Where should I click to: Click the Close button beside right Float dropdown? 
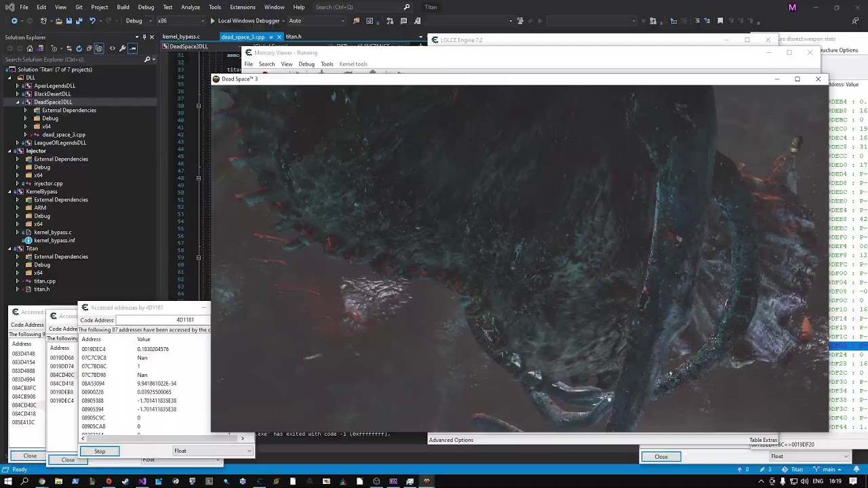pos(661,457)
